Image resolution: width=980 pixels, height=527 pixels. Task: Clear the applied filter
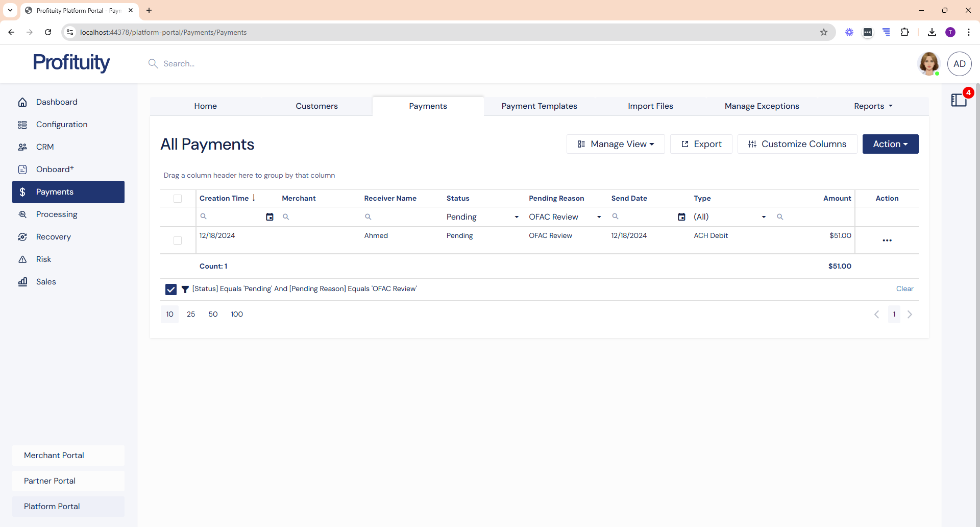coord(904,289)
